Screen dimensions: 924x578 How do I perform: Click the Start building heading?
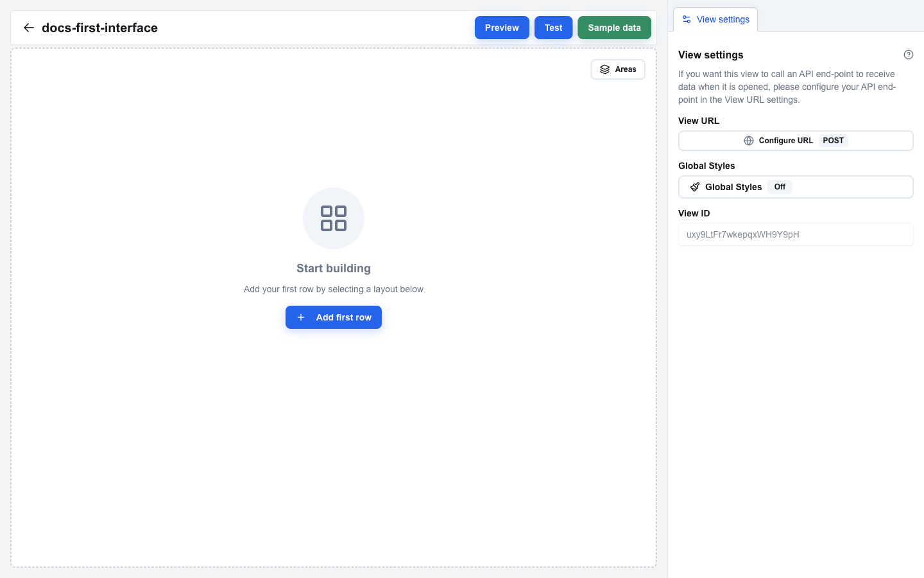(334, 268)
